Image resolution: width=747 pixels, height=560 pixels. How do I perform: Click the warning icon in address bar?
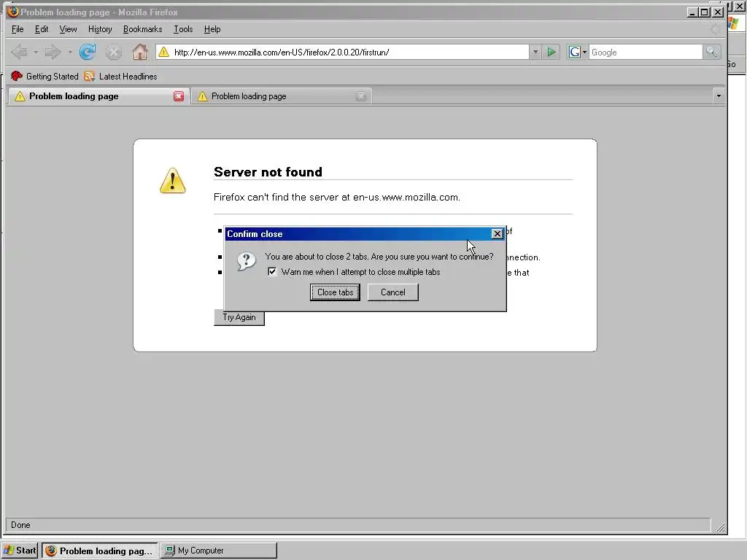(x=164, y=52)
